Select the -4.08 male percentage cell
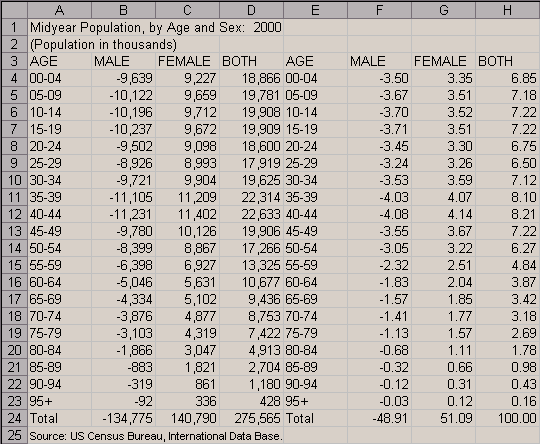The image size is (540, 444). click(x=379, y=214)
